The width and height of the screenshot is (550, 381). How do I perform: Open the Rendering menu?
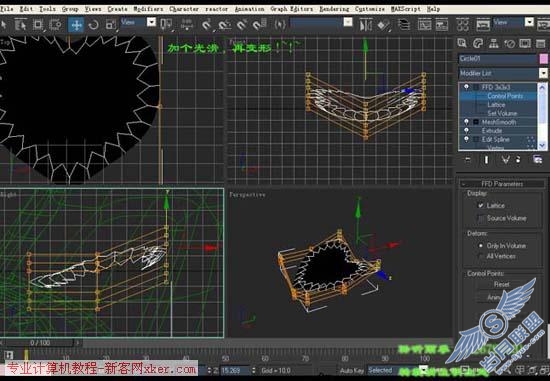[334, 9]
